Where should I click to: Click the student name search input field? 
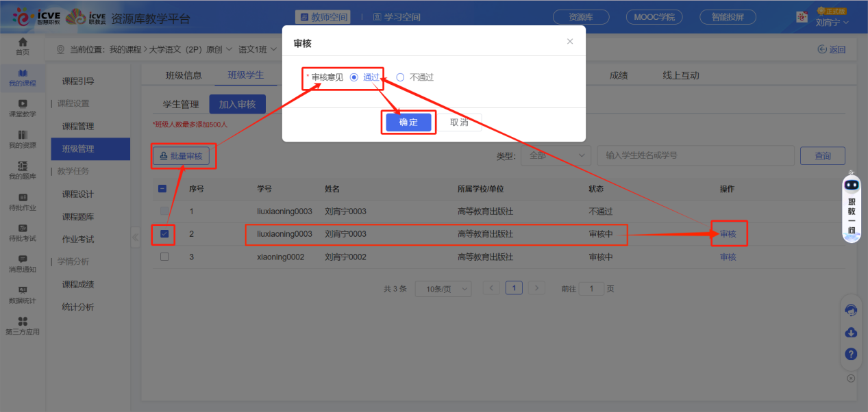[695, 155]
